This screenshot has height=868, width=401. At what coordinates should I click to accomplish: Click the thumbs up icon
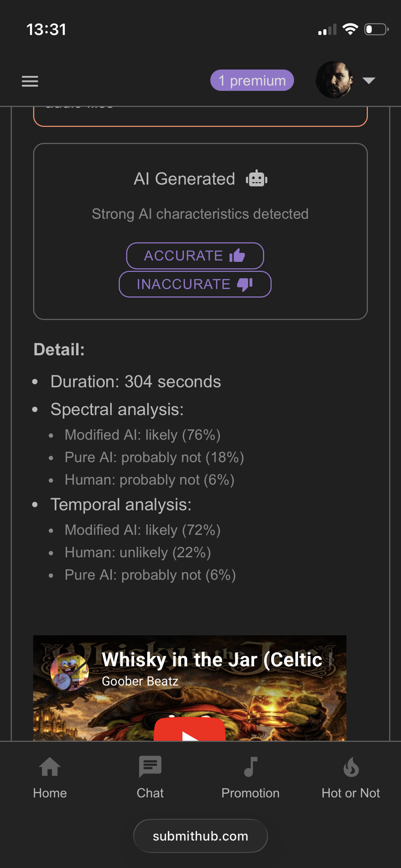tap(237, 256)
